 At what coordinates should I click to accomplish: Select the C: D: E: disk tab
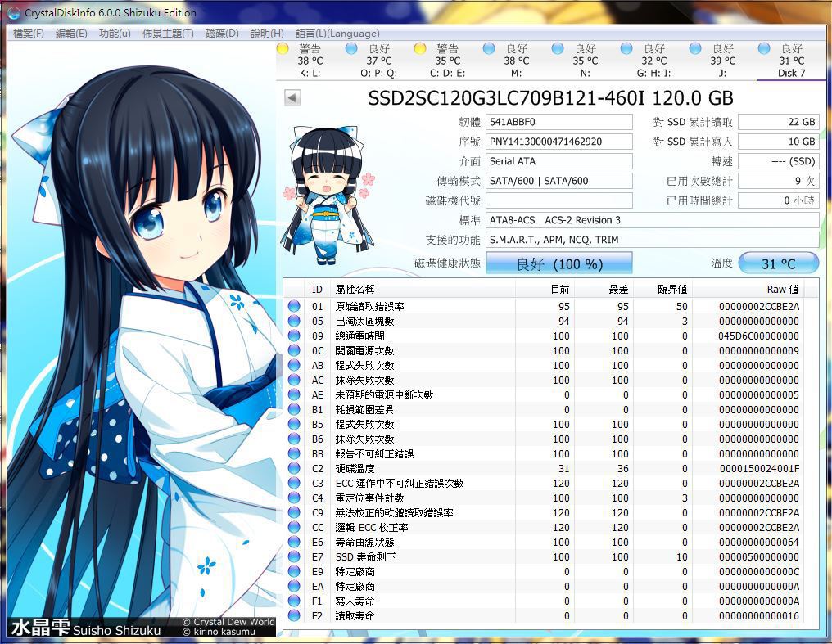click(447, 61)
